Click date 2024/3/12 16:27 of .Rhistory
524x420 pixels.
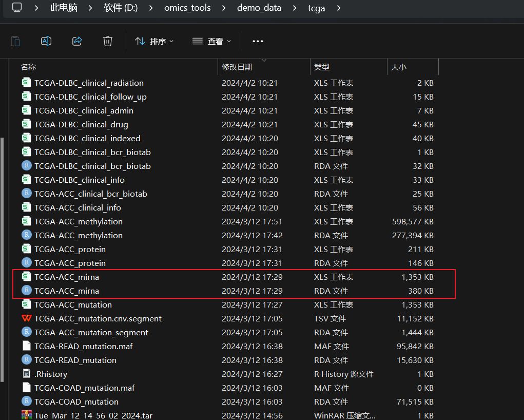253,374
